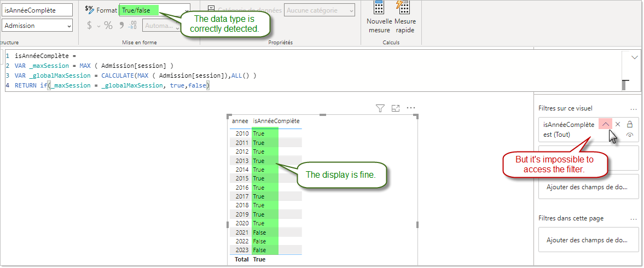The image size is (644, 268).
Task: Click the True value in Total row
Action: coord(259,259)
